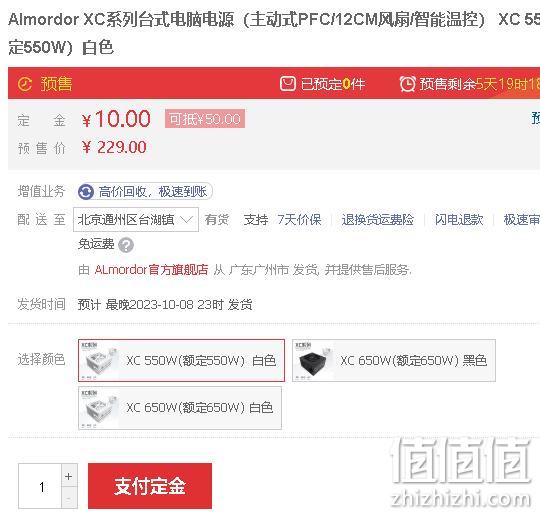Increase quantity with the plus button
This screenshot has height=516, width=540.
pyautogui.click(x=69, y=476)
